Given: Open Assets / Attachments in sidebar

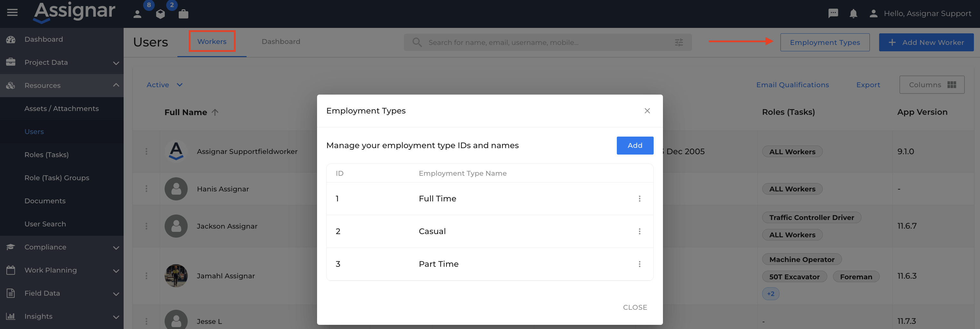Looking at the screenshot, I should tap(61, 108).
